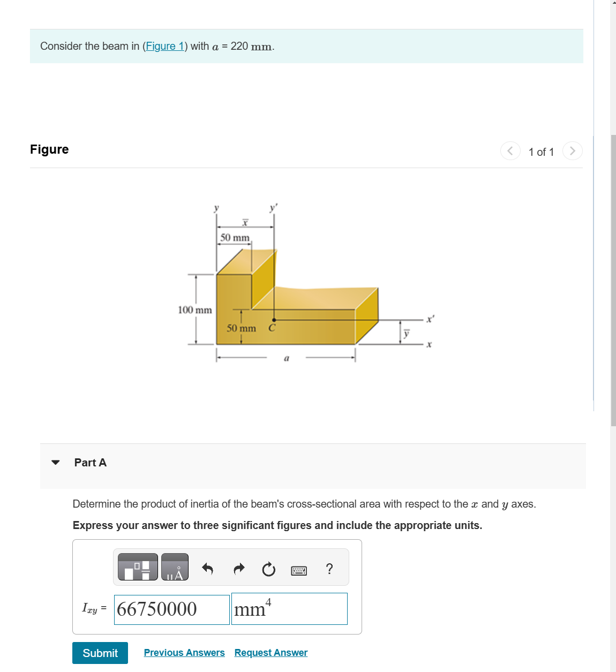Click Previous Answers
The height and width of the screenshot is (672, 616).
point(184,652)
